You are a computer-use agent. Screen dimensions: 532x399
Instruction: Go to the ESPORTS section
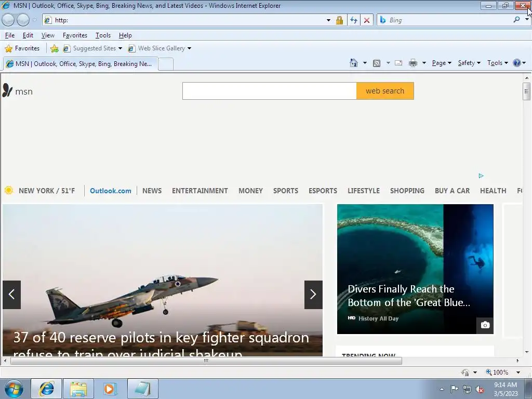point(323,191)
